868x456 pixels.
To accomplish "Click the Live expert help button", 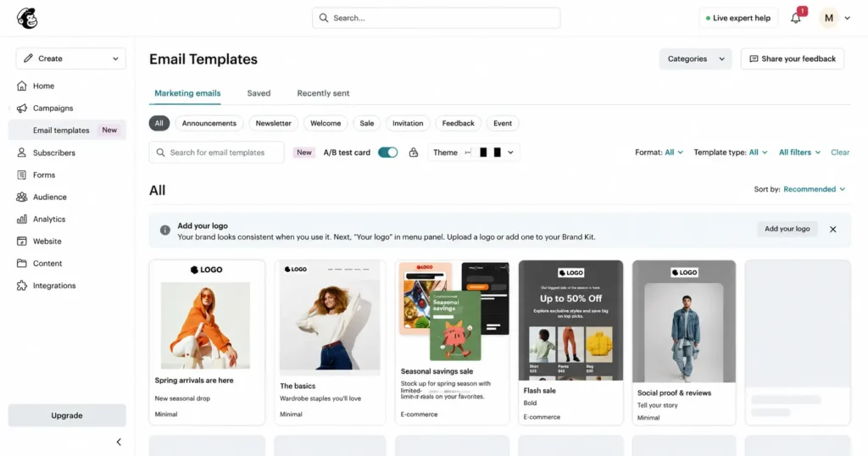I will (738, 19).
